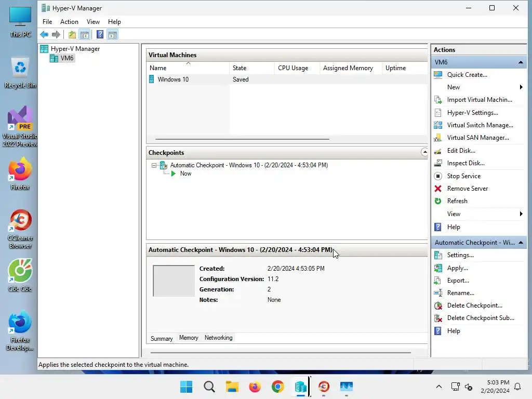The height and width of the screenshot is (399, 532).
Task: Collapse the Automatic Checkpoint actions section arrow
Action: (x=521, y=243)
